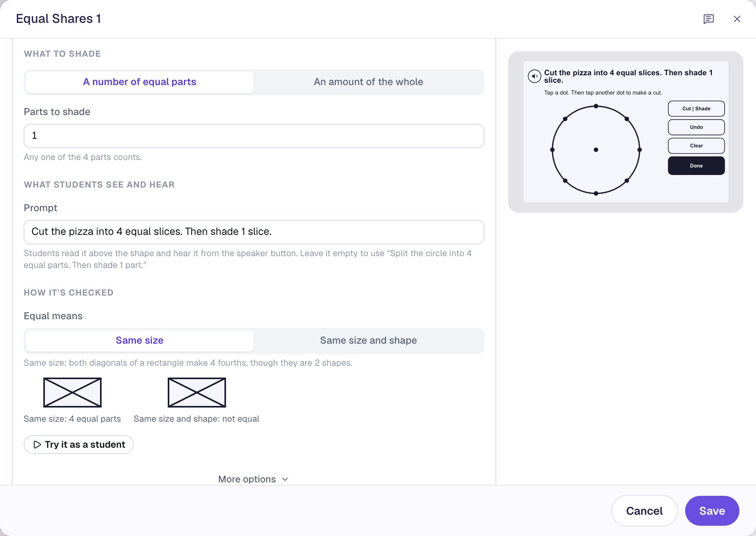Click the Done button in preview
Viewport: 756px width, 536px height.
point(696,166)
